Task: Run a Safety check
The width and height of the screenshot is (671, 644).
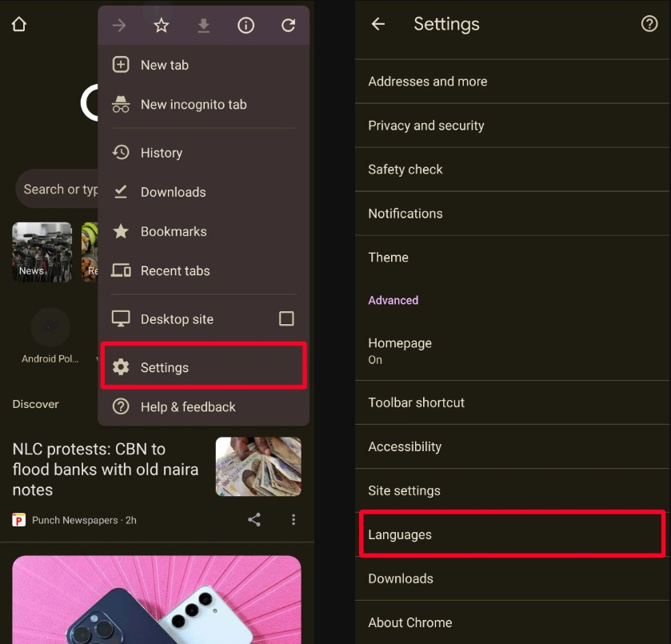Action: click(405, 170)
